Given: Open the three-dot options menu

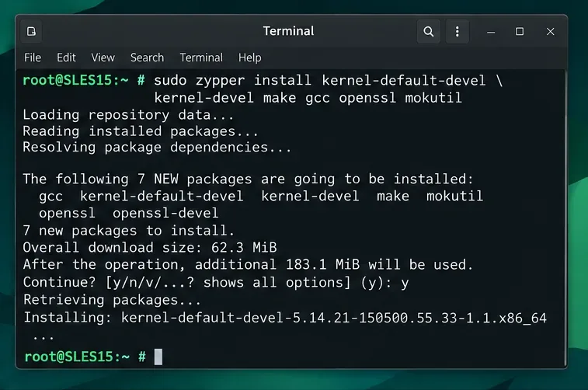Looking at the screenshot, I should click(458, 32).
